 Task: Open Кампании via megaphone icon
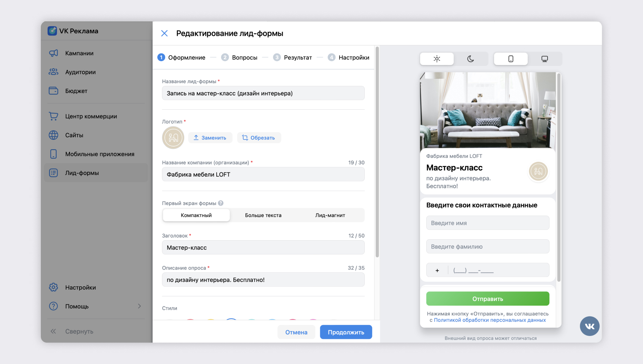54,53
